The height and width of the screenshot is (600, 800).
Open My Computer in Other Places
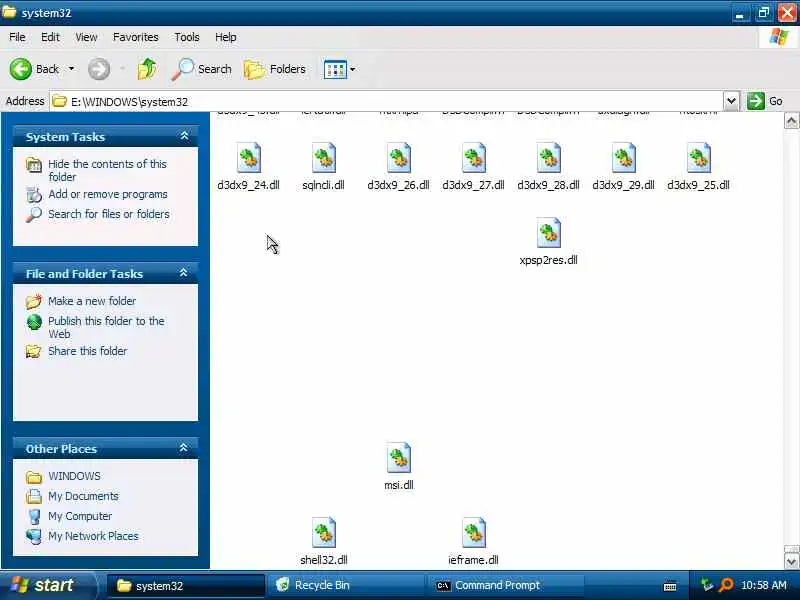80,516
